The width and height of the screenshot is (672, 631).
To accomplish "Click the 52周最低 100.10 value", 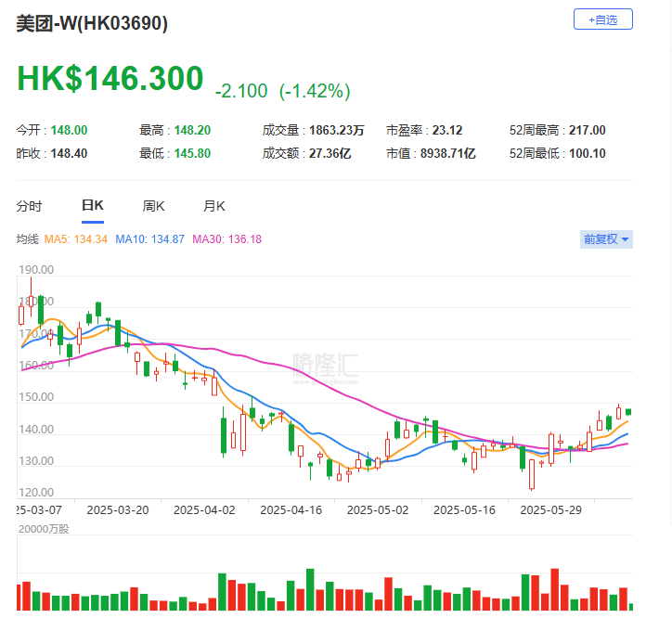I will pos(557,153).
